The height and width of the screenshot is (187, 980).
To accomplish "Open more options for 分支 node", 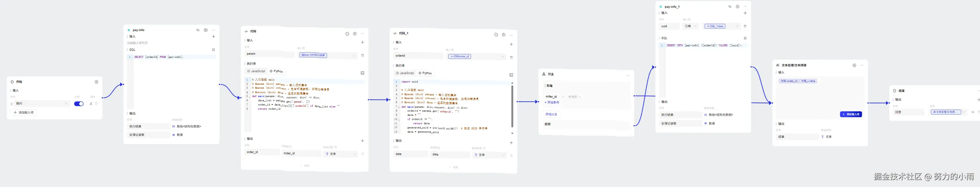I will [628, 76].
